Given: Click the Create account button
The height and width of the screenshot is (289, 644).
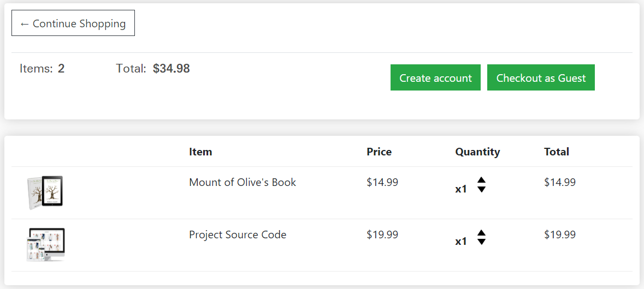Looking at the screenshot, I should click(x=435, y=77).
